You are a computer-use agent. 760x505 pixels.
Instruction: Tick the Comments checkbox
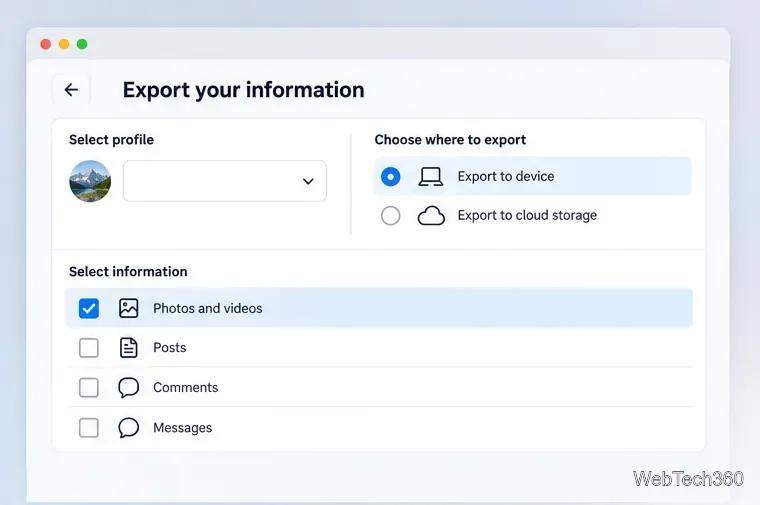click(89, 388)
